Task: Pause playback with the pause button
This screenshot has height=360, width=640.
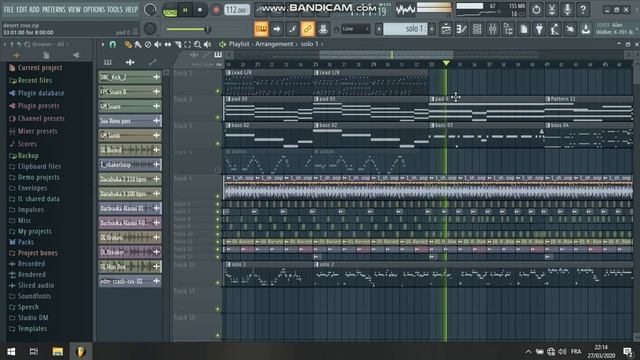Action: click(185, 10)
